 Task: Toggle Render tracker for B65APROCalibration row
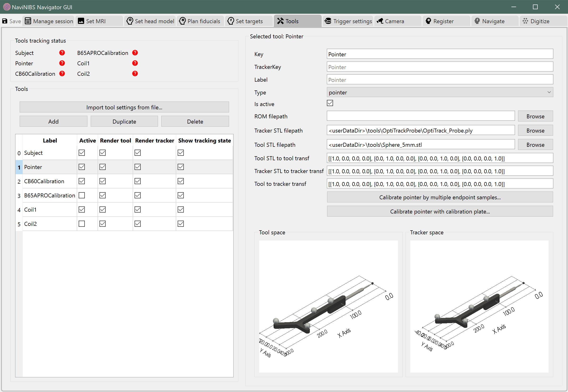point(138,195)
